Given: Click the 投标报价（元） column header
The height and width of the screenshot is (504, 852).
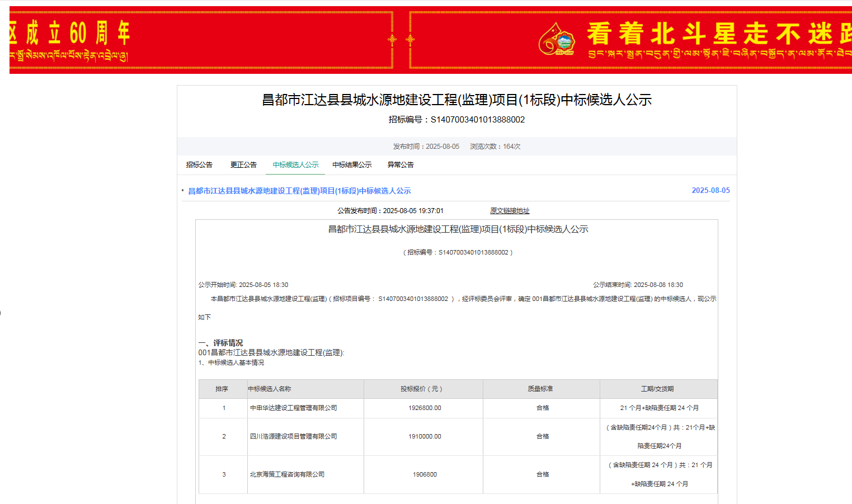Looking at the screenshot, I should [422, 389].
